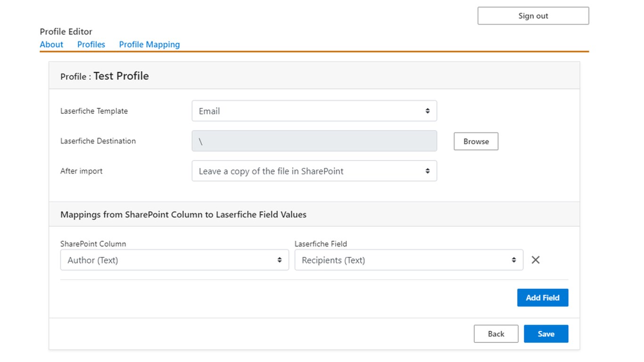Image resolution: width=644 pixels, height=362 pixels.
Task: Click the Sign out button
Action: (x=533, y=16)
